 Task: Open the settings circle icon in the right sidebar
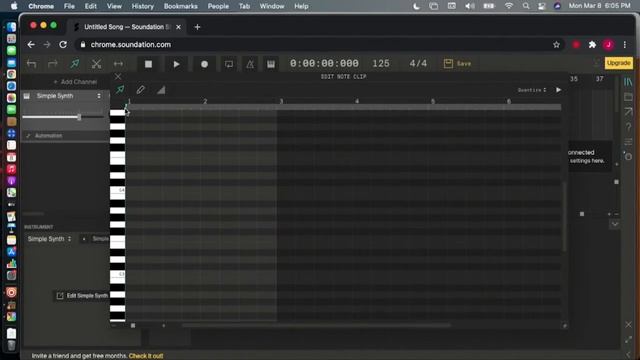coord(628,156)
